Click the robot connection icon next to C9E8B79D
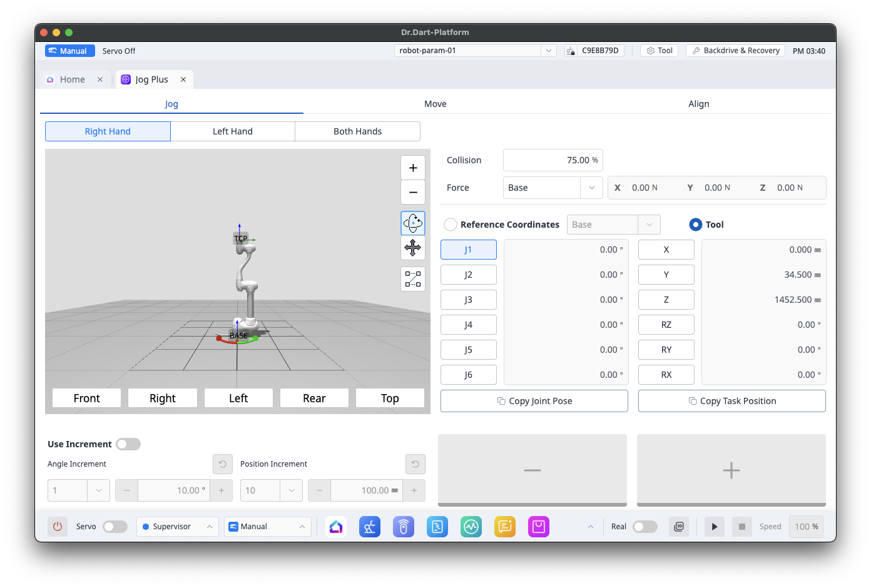 (x=571, y=51)
